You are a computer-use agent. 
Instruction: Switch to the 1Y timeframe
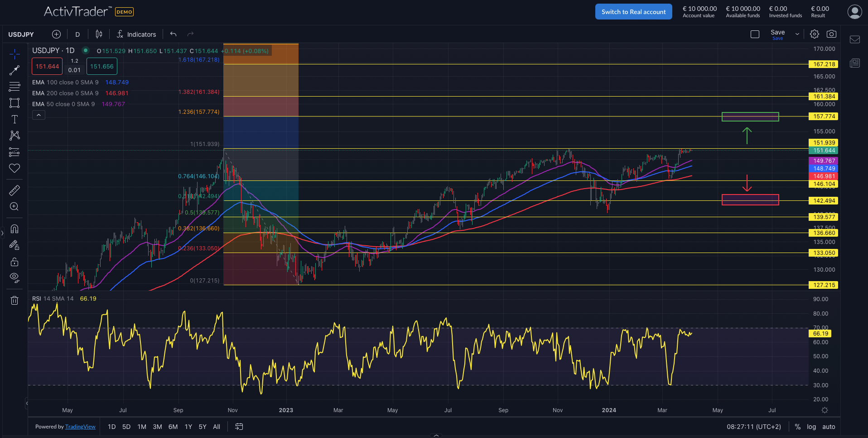pyautogui.click(x=188, y=427)
